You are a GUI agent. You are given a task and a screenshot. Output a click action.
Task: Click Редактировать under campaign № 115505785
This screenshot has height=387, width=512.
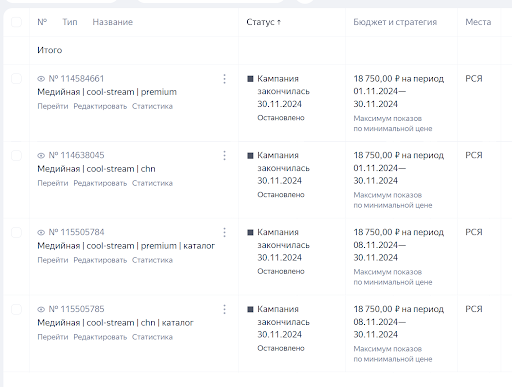pos(100,337)
